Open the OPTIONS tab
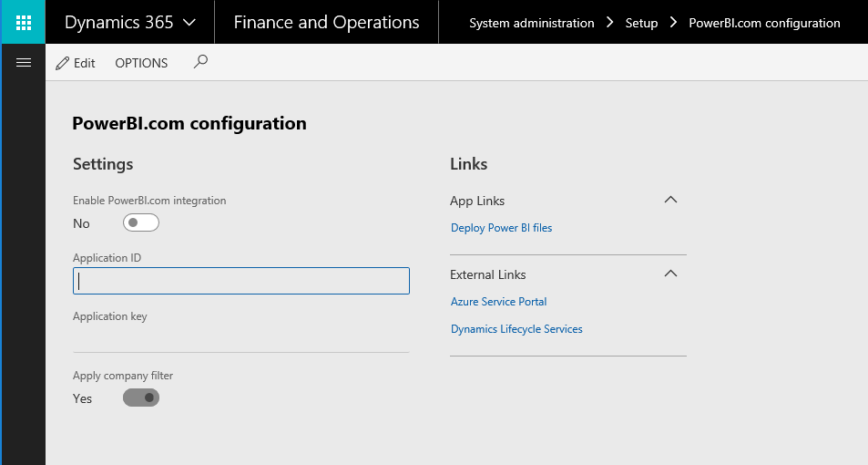868x465 pixels. click(141, 63)
